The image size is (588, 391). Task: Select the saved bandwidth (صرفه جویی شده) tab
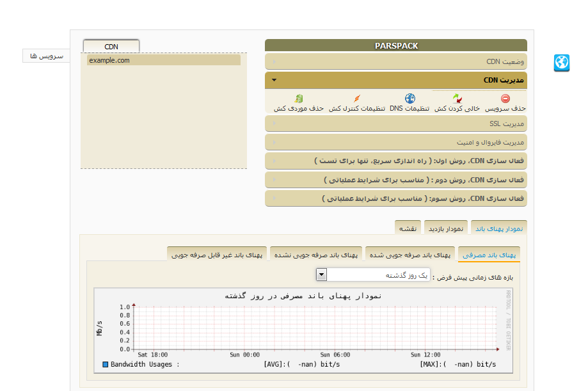coord(410,255)
